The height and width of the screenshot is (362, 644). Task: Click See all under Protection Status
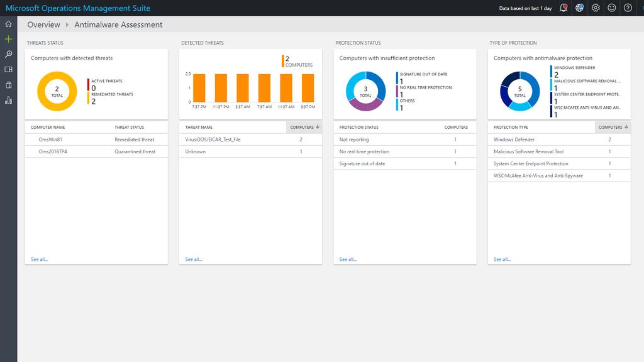(x=348, y=260)
